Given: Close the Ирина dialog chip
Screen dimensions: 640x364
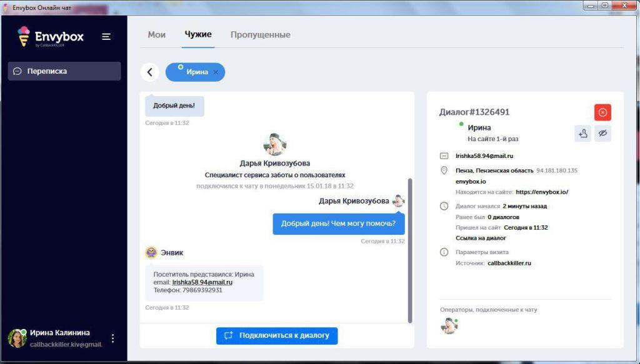Looking at the screenshot, I should click(216, 72).
